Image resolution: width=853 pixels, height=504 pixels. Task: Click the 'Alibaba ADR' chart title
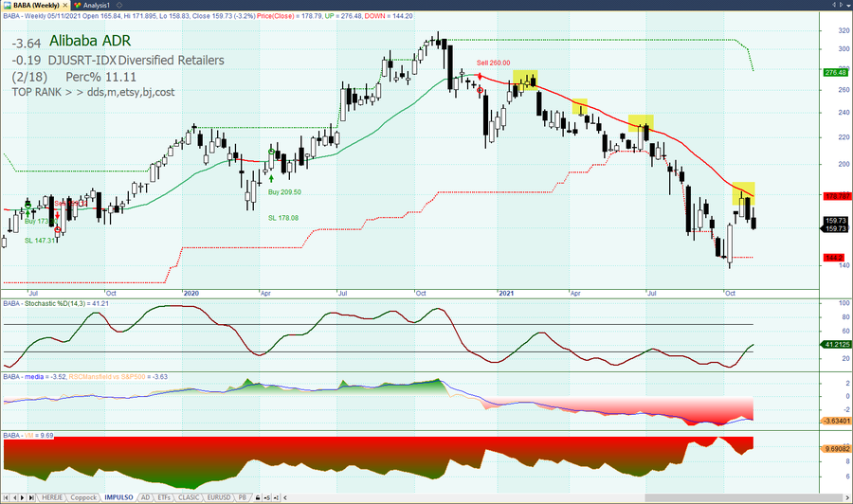click(x=90, y=41)
